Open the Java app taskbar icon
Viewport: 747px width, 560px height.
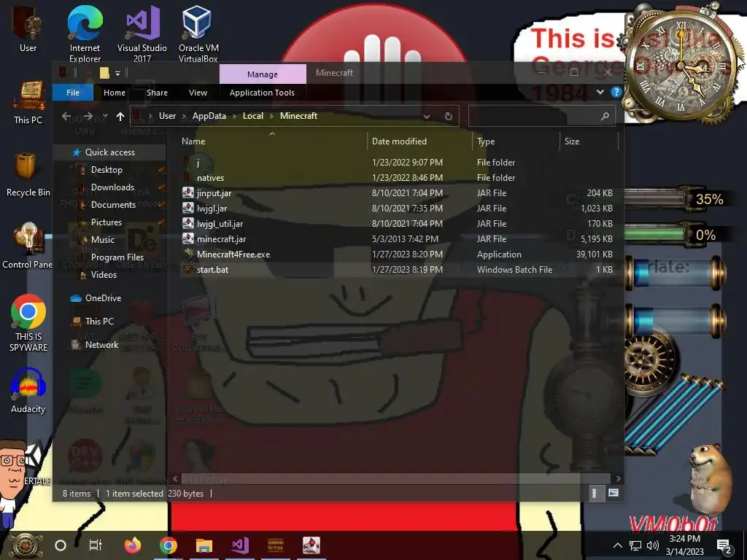[311, 545]
